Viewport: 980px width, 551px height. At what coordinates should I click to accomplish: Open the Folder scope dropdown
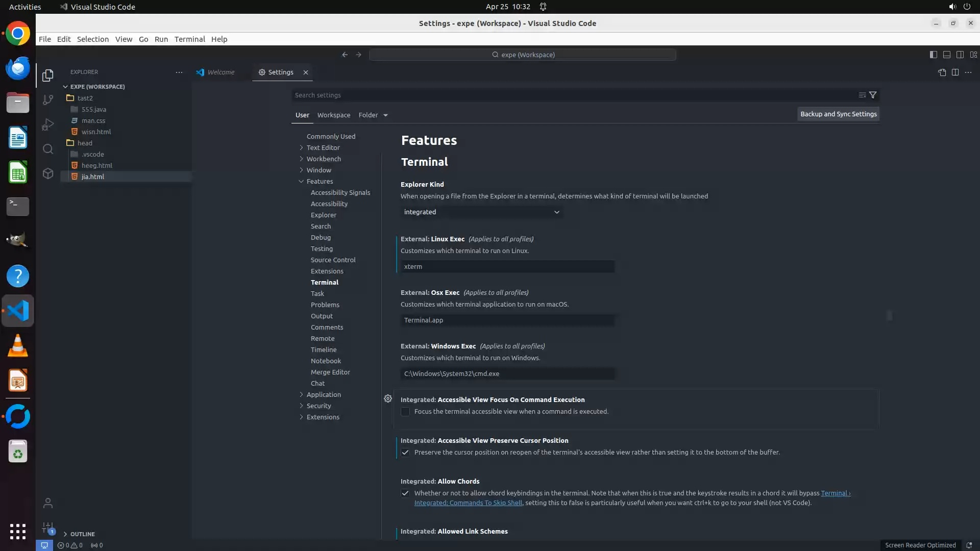pyautogui.click(x=373, y=115)
